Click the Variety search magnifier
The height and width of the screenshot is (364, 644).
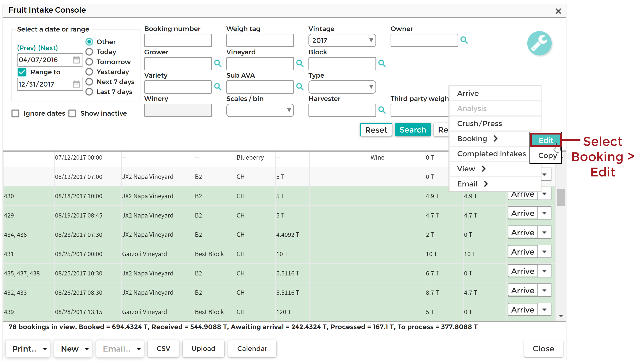(x=218, y=87)
